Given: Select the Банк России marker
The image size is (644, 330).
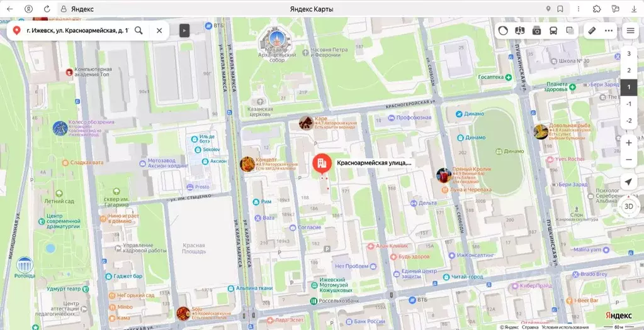Looking at the screenshot, I should click(348, 321).
